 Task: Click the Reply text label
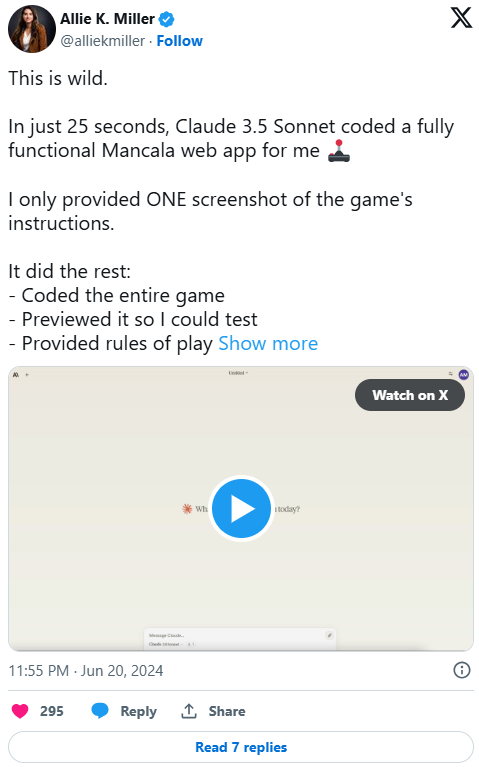point(138,711)
